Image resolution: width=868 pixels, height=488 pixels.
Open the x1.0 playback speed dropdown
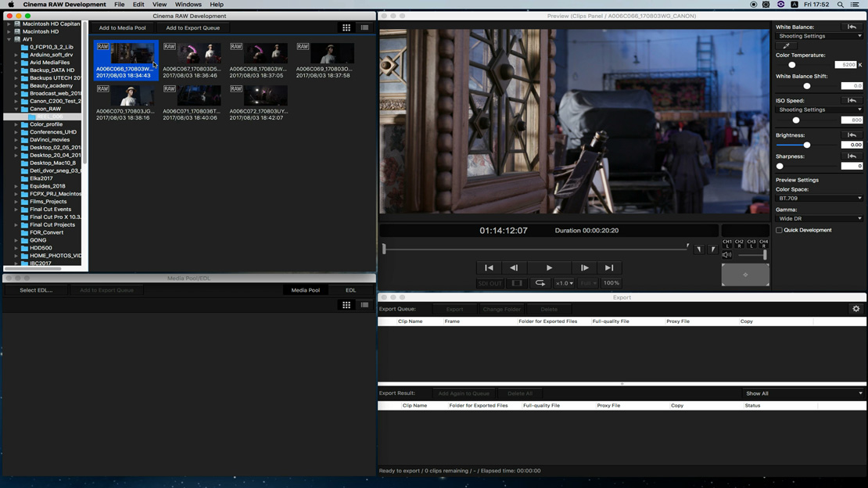point(564,283)
